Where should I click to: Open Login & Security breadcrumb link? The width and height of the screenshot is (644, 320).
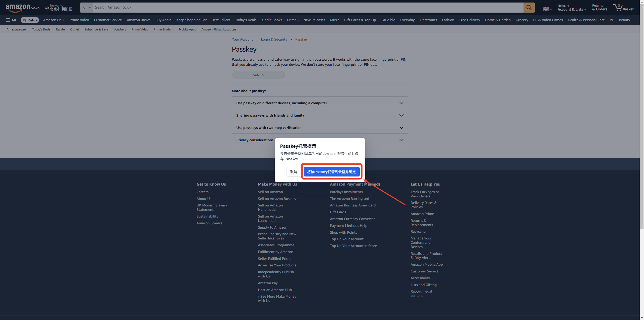(274, 40)
